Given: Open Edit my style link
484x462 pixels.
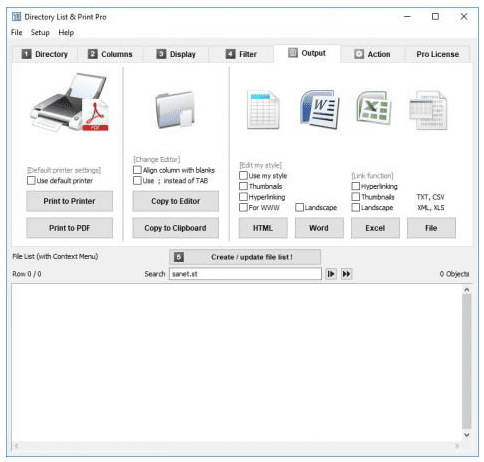Looking at the screenshot, I should (261, 165).
